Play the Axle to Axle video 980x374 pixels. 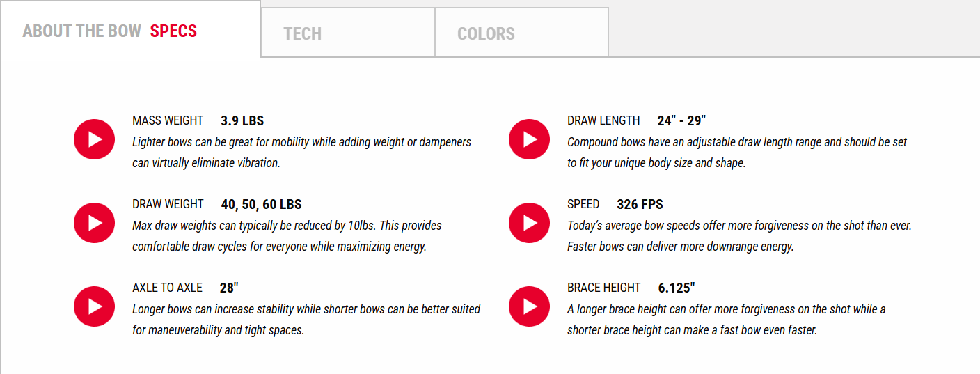point(94,306)
